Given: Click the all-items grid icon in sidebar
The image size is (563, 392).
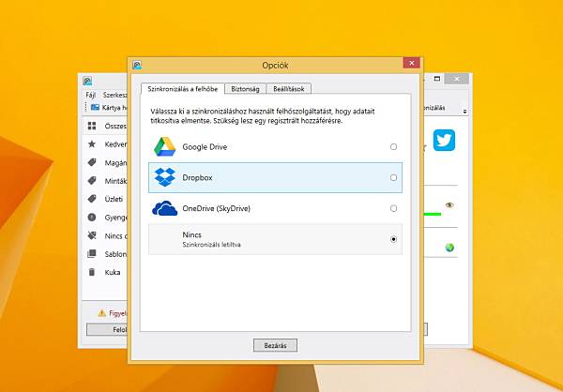Looking at the screenshot, I should (92, 126).
